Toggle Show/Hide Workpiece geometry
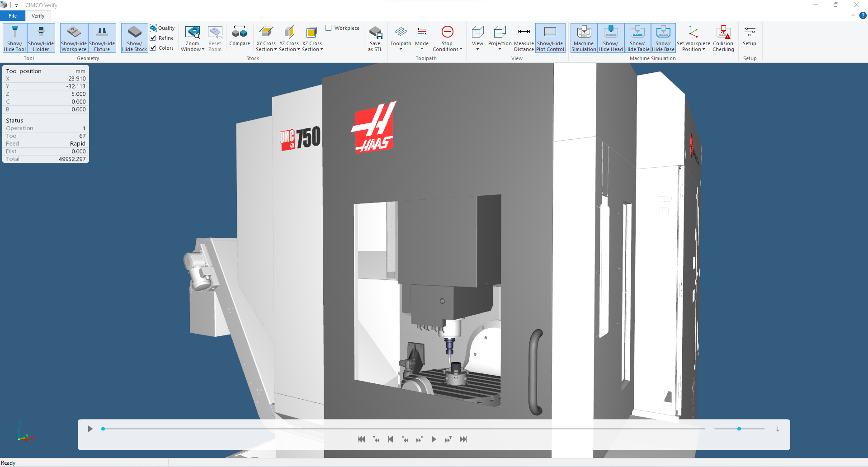868x467 pixels. click(74, 38)
